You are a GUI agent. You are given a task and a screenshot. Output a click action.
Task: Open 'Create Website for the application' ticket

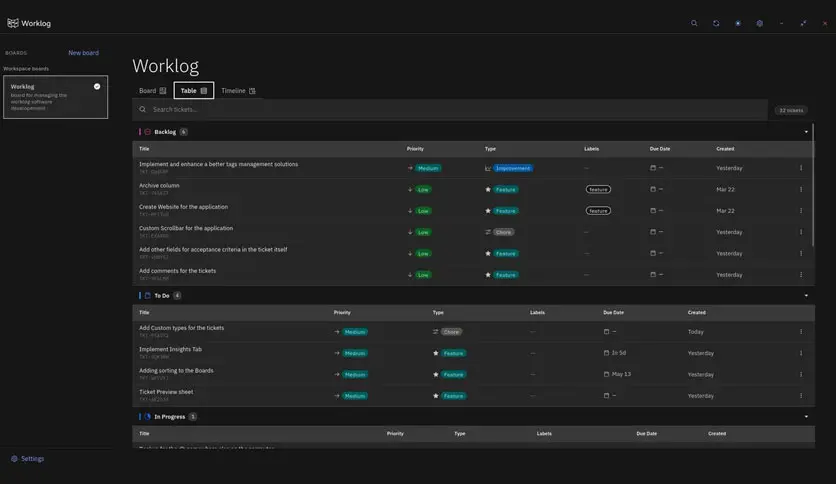[183, 207]
